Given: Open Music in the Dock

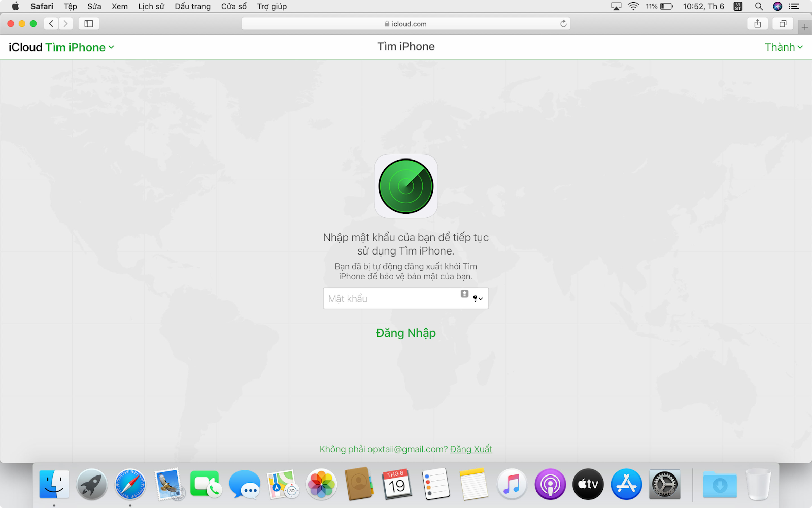Looking at the screenshot, I should point(512,485).
